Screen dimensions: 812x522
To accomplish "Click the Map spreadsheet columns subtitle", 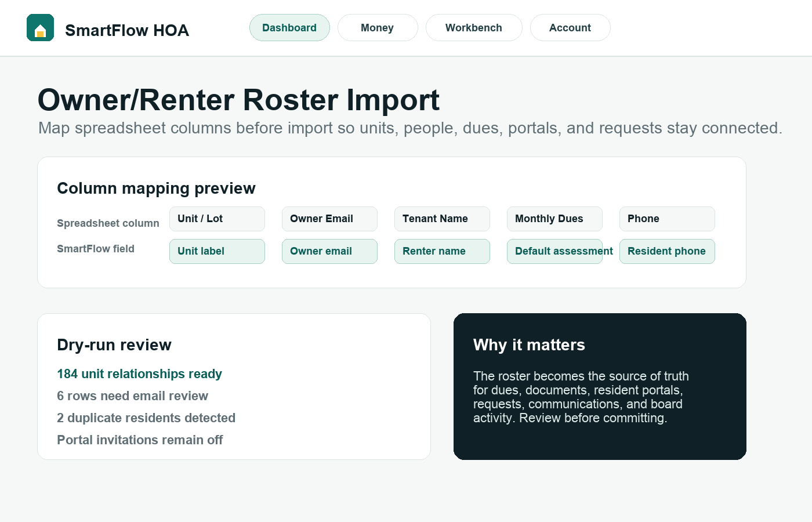I will coord(410,128).
